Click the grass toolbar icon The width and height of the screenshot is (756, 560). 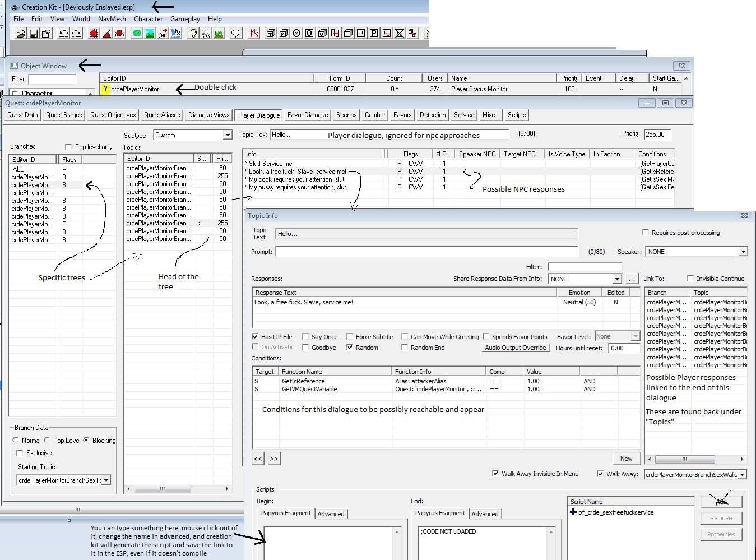219,34
